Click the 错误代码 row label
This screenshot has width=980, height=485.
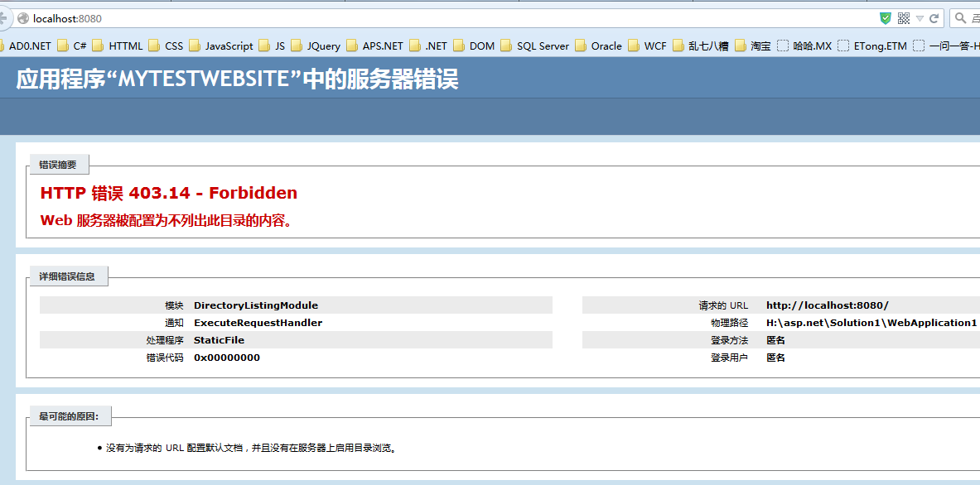pos(165,358)
